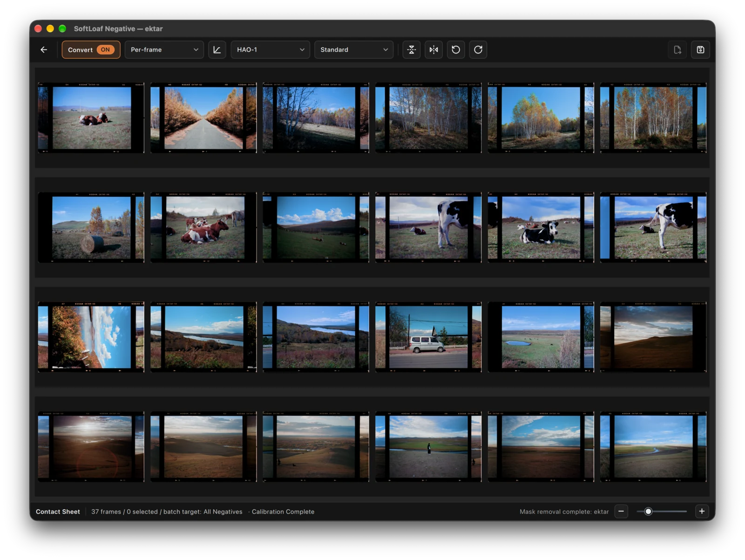Mirror frames horizontally
The height and width of the screenshot is (560, 745).
coord(434,50)
